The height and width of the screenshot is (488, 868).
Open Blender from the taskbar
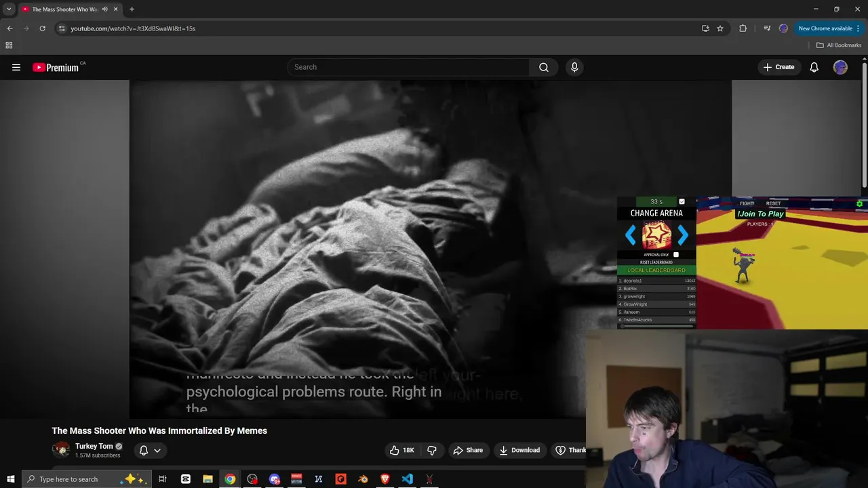pos(363,479)
